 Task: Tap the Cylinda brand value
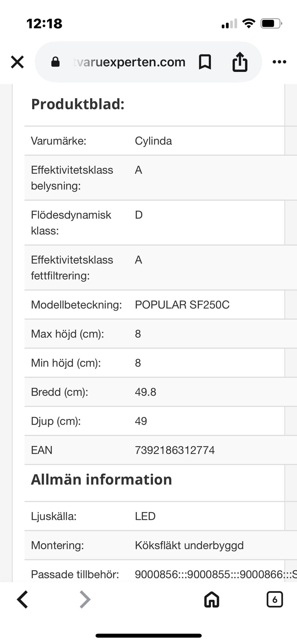point(153,141)
